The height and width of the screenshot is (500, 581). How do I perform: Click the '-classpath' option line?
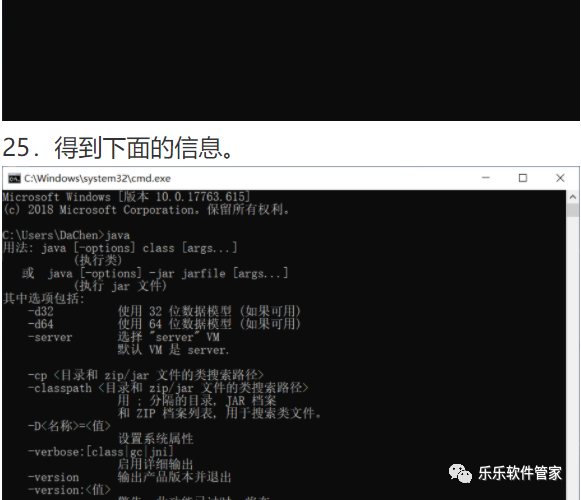tap(168, 388)
